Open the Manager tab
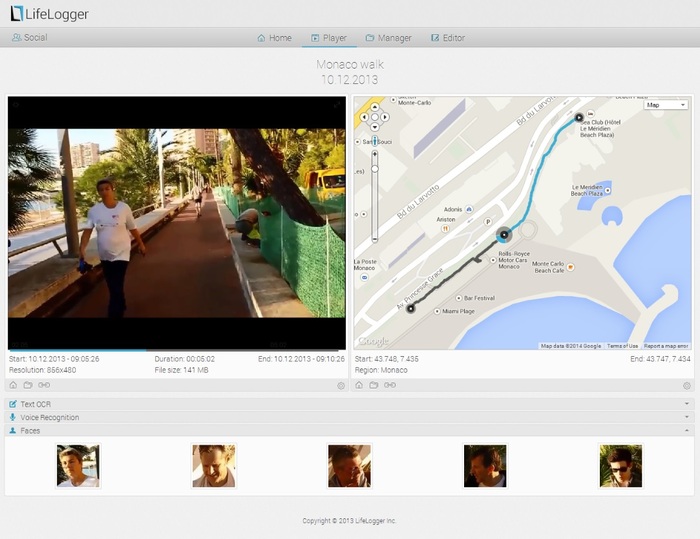The image size is (700, 539). pyautogui.click(x=388, y=38)
